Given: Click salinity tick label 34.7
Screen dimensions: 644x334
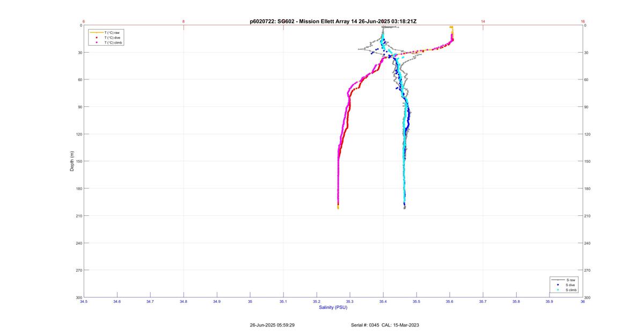Looking at the screenshot, I should tap(150, 302).
